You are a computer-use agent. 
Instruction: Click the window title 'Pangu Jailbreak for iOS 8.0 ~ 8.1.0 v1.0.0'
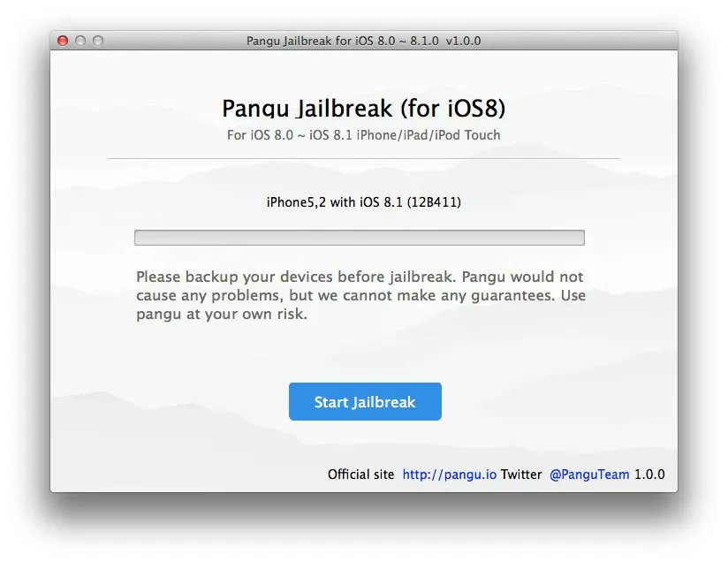tap(363, 41)
